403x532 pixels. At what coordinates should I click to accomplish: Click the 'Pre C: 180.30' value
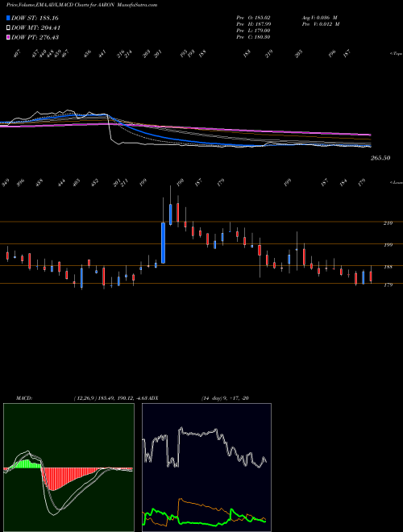[x=253, y=37]
